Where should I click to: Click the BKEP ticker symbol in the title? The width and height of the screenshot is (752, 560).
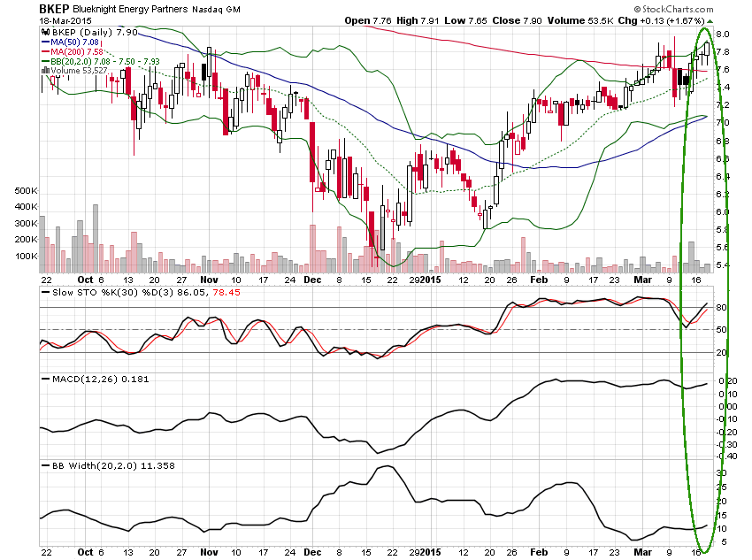(x=54, y=9)
